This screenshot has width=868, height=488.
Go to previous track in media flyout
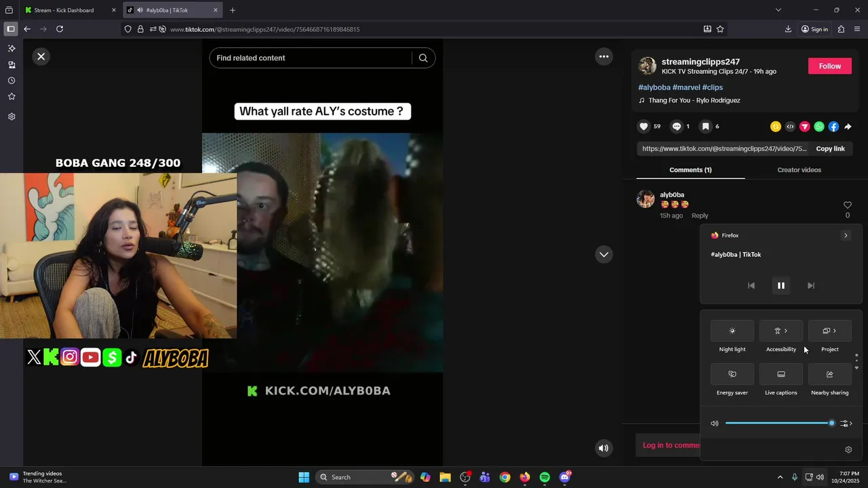(751, 286)
